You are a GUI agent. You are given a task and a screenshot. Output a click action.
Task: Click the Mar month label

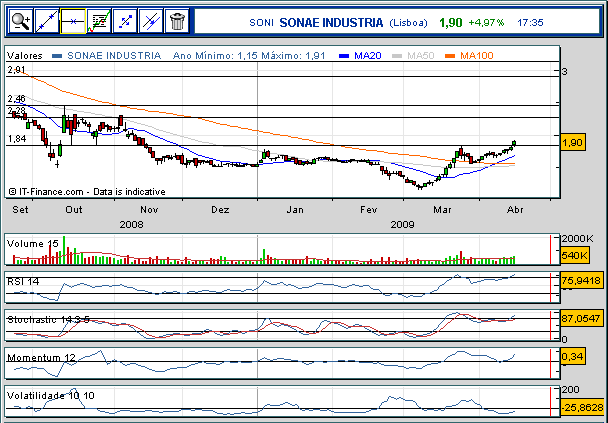click(x=442, y=210)
